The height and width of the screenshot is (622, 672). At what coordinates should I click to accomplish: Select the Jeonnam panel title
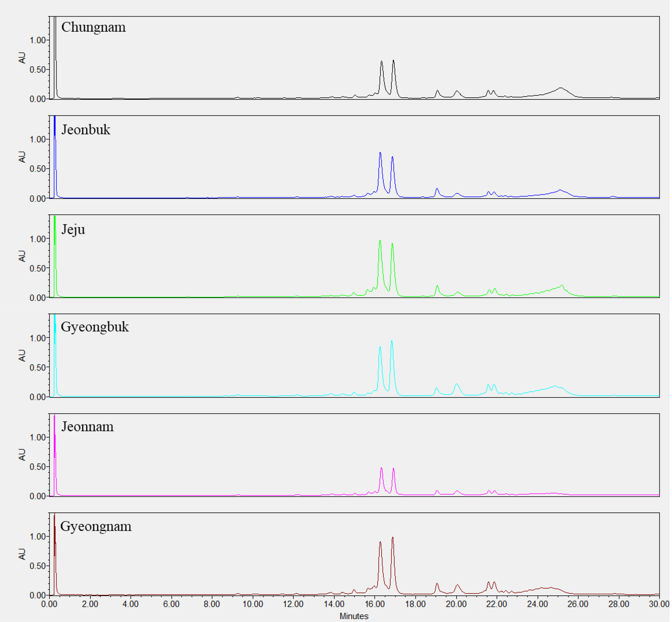click(88, 427)
